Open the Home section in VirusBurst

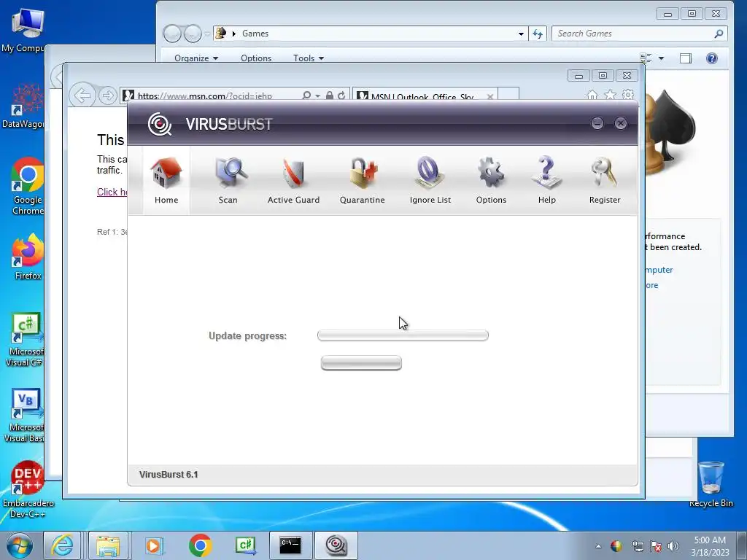point(166,181)
